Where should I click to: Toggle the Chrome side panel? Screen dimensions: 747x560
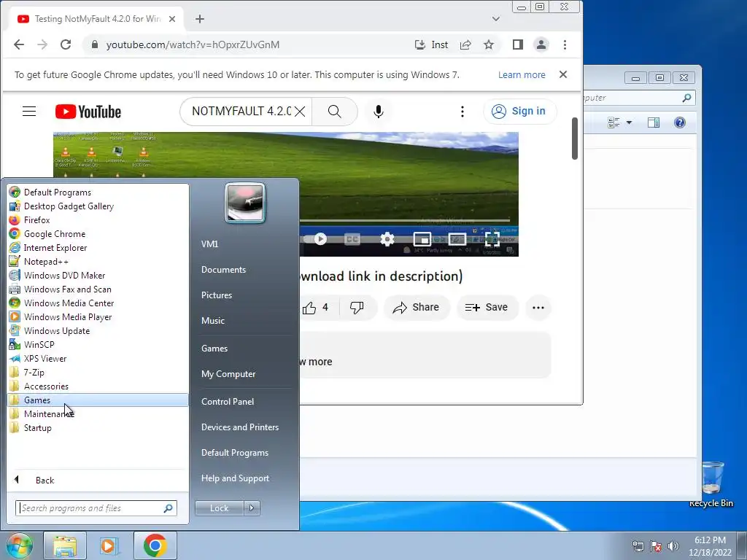(518, 44)
